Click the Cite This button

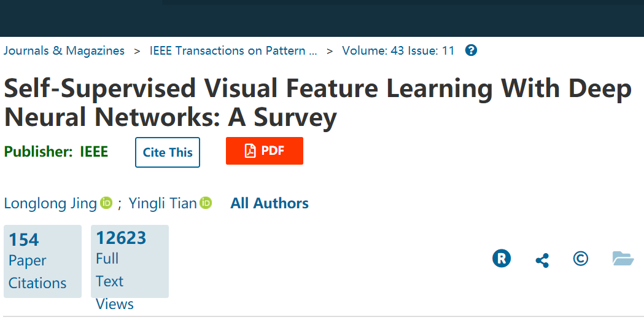(x=168, y=152)
